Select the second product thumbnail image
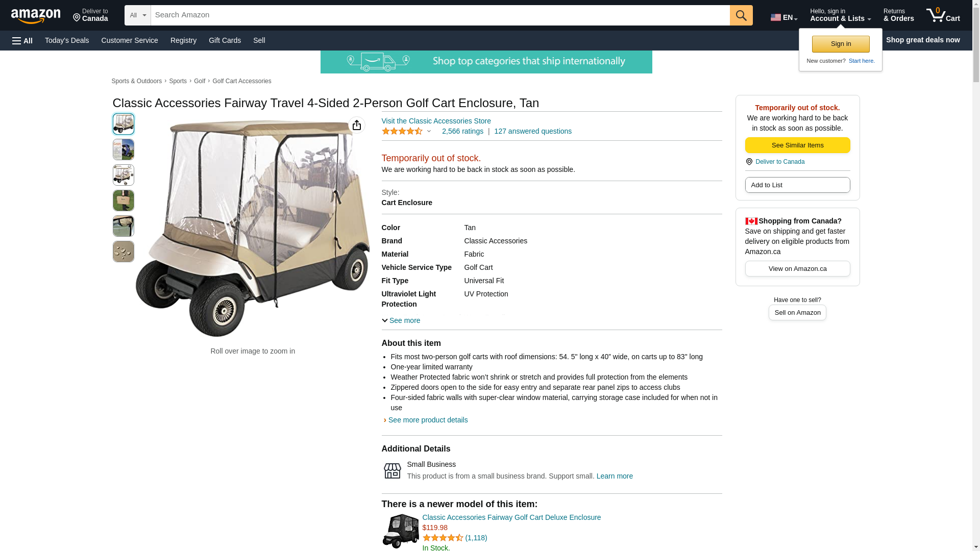980x551 pixels. point(124,149)
